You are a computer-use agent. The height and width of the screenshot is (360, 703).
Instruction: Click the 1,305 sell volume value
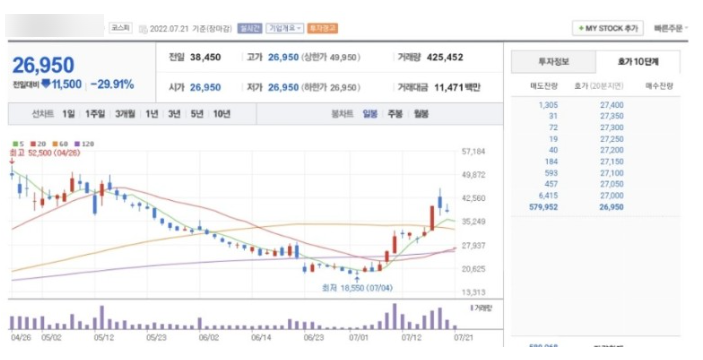[548, 105]
